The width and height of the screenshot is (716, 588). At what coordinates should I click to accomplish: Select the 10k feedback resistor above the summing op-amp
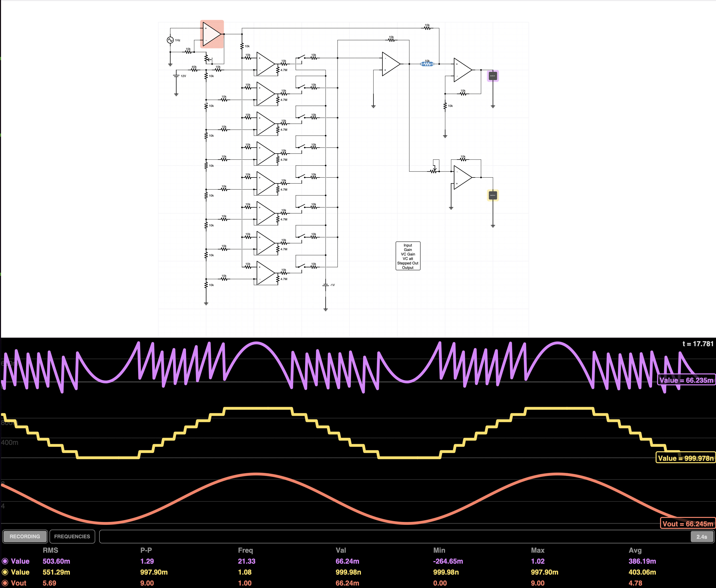pos(391,40)
